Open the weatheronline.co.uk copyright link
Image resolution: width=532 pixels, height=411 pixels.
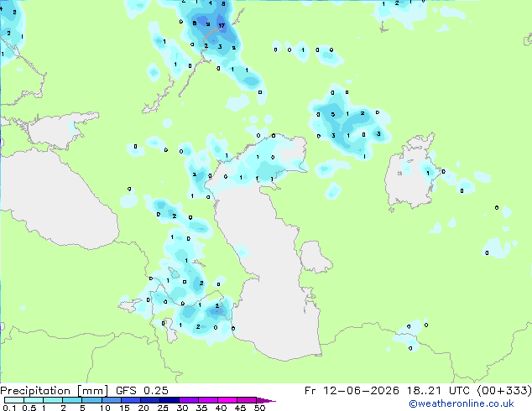(x=462, y=403)
